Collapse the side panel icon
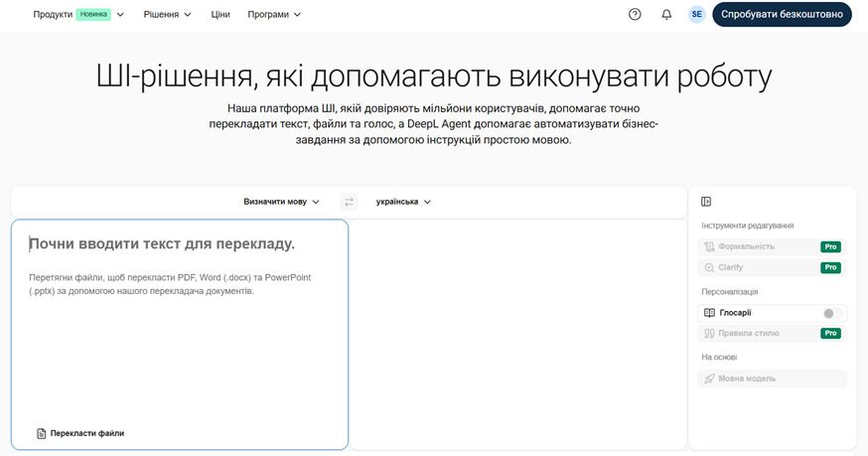Image resolution: width=868 pixels, height=456 pixels. coord(706,202)
